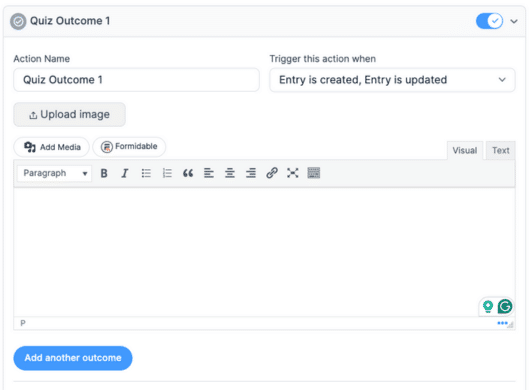
Task: Click the editor resize handle corner
Action: pyautogui.click(x=511, y=325)
